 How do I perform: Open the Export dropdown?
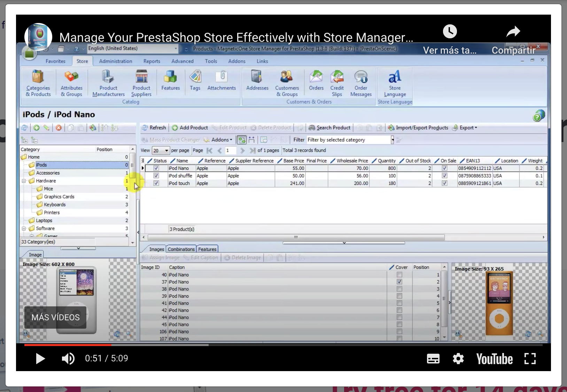coord(465,128)
